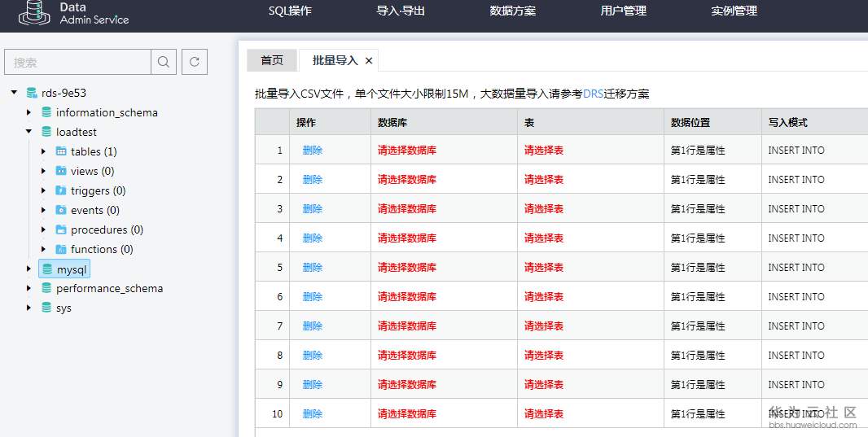Viewport: 868px width, 437px height.
Task: Switch to the 首页 tab
Action: (272, 60)
